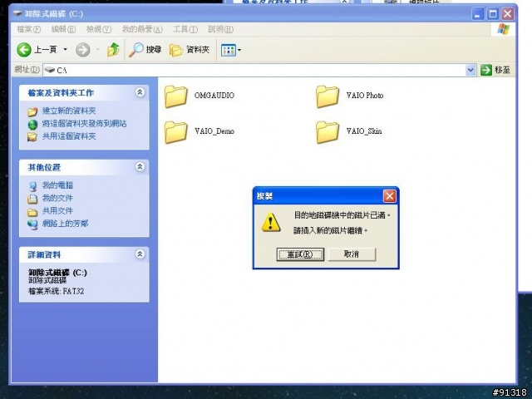Click the My Computer icon in sidebar
532x399 pixels.
32,186
